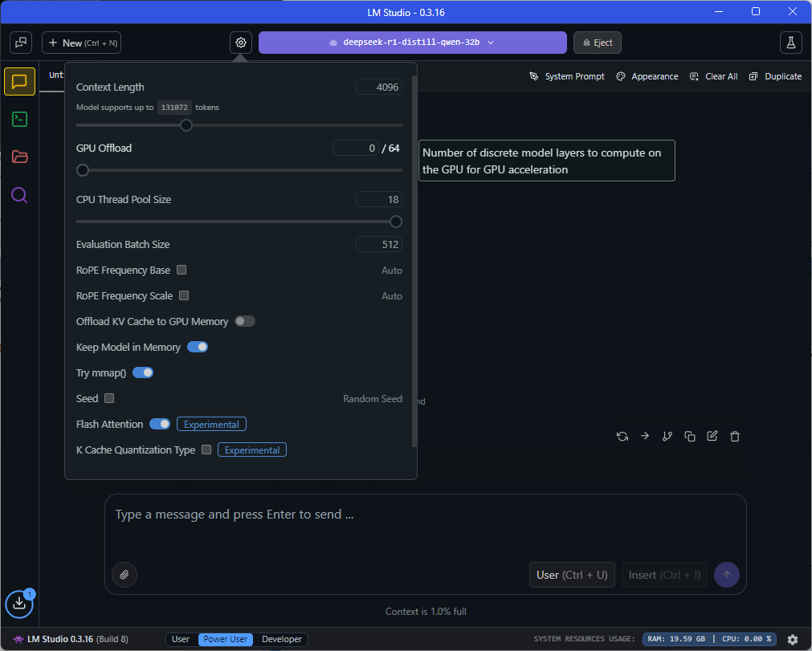Click the model load settings gear
Screen dimensions: 812x651
click(x=241, y=43)
